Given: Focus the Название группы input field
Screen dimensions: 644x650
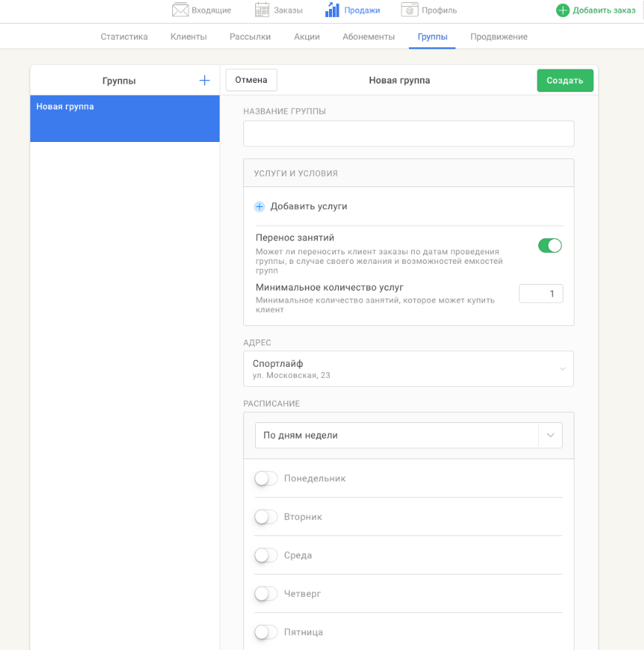Looking at the screenshot, I should pos(409,134).
